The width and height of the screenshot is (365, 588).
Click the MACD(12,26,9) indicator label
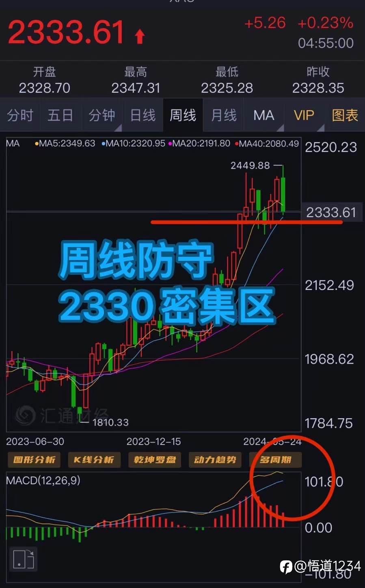[x=43, y=480]
